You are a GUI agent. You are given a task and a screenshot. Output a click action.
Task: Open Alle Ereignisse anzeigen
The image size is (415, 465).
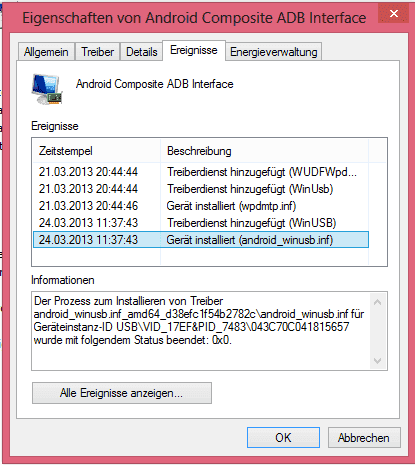(122, 393)
